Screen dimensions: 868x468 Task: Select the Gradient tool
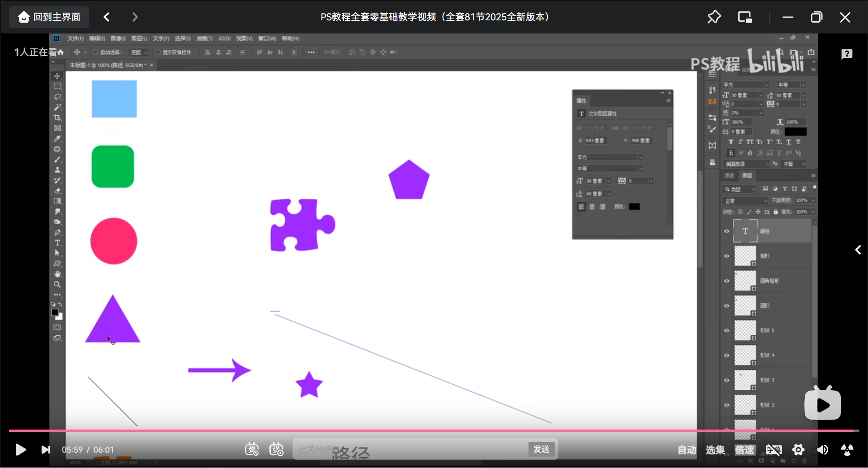(57, 201)
